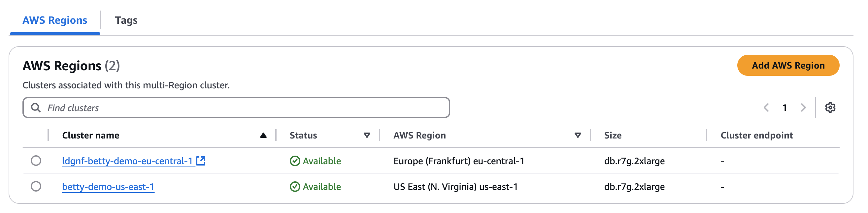Click the Available status check icon for eu-central-1
868x213 pixels.
pyautogui.click(x=294, y=161)
